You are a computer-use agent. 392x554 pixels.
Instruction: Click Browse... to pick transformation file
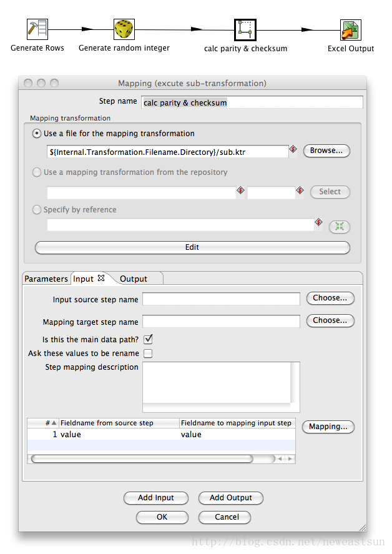(x=326, y=151)
